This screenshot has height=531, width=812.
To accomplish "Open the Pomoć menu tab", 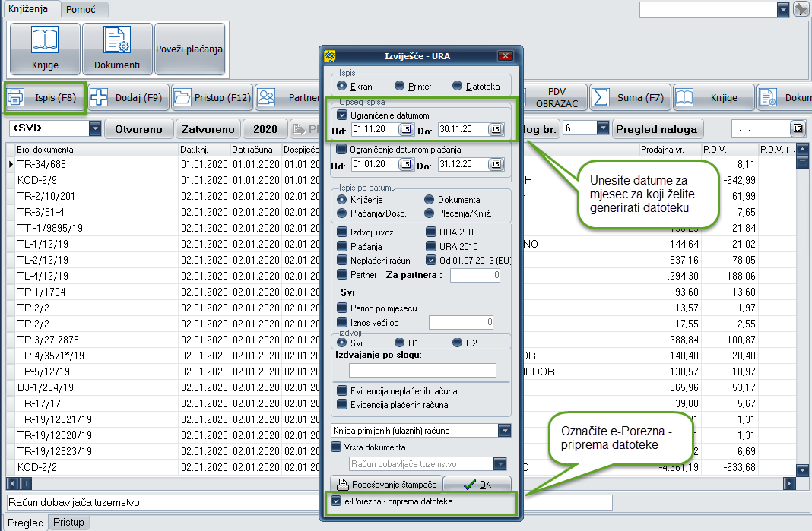I will pos(80,9).
